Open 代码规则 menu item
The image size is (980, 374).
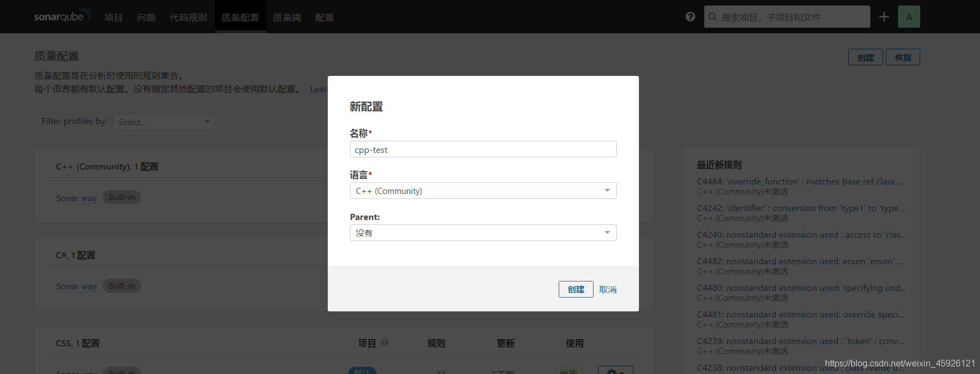pos(188,17)
